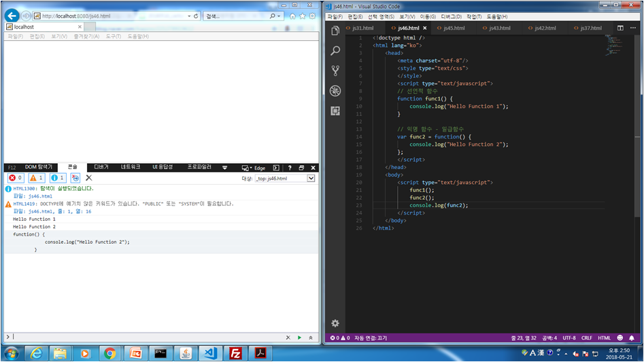This screenshot has width=644, height=362.
Task: Open the VS Code Debug menu
Action: tap(451, 16)
